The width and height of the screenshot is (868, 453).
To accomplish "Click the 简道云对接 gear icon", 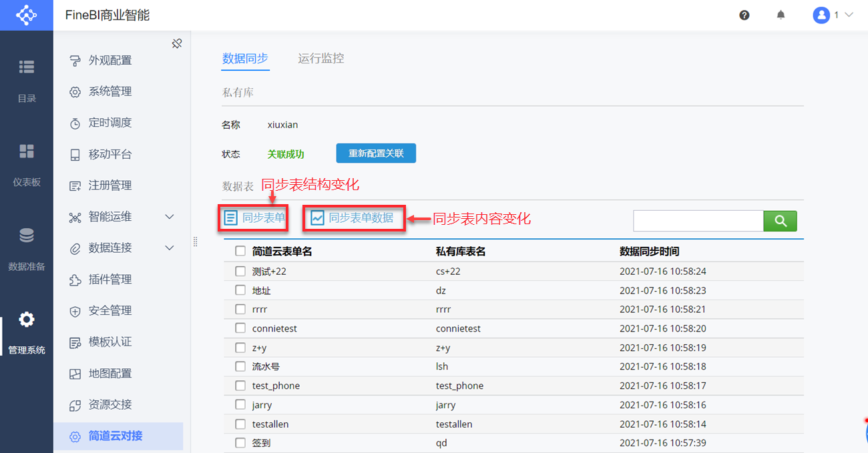I will (x=75, y=436).
